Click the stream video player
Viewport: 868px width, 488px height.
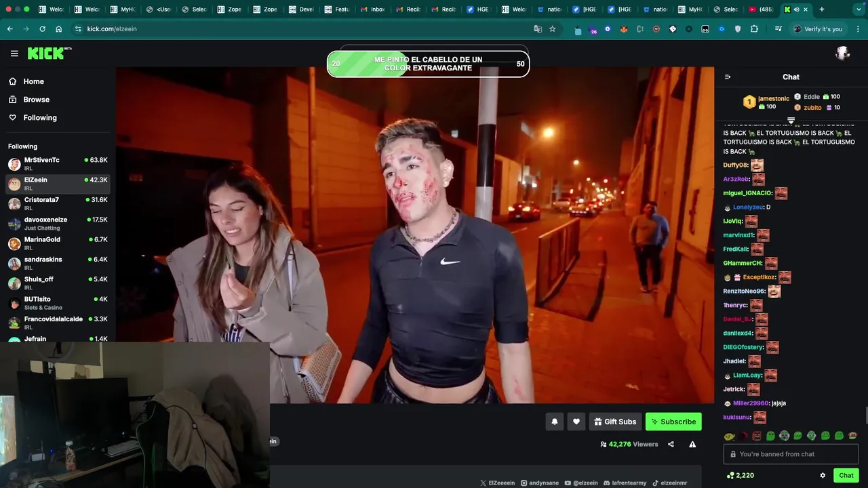[x=414, y=235]
